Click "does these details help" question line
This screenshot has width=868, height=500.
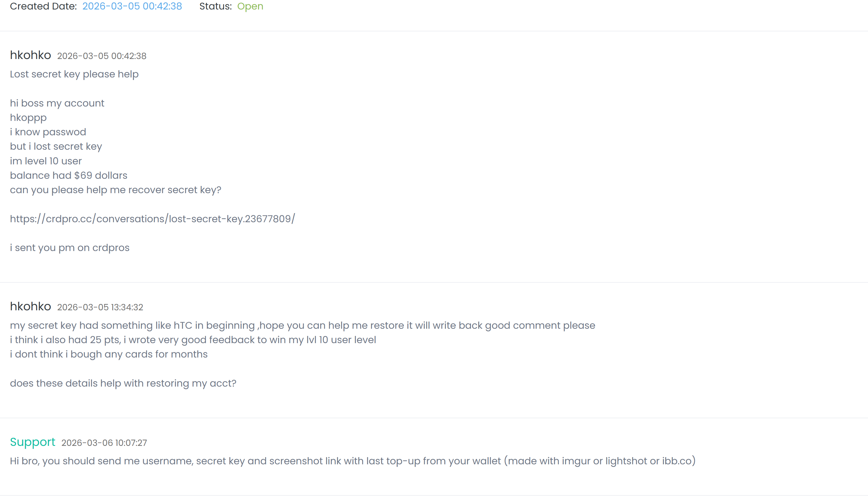(x=123, y=383)
